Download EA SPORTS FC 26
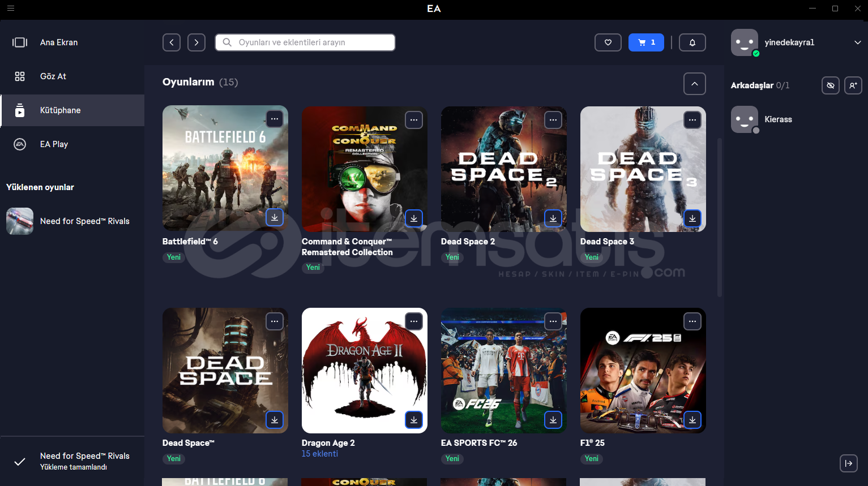 pyautogui.click(x=553, y=420)
